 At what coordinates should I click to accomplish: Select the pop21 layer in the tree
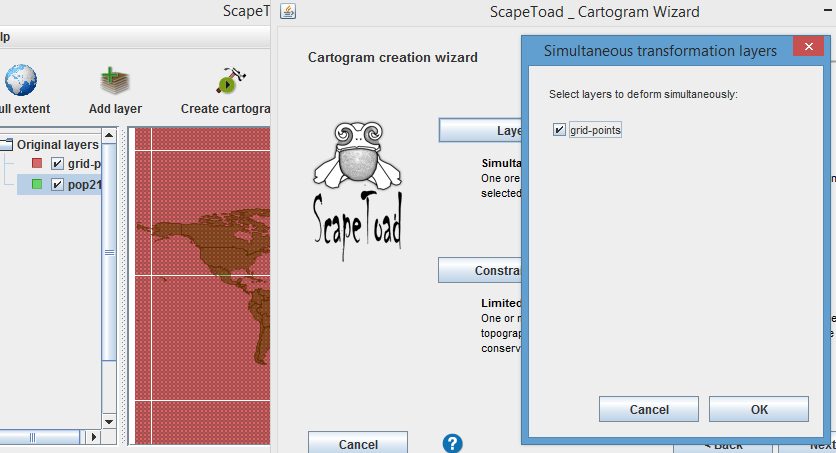click(x=84, y=184)
